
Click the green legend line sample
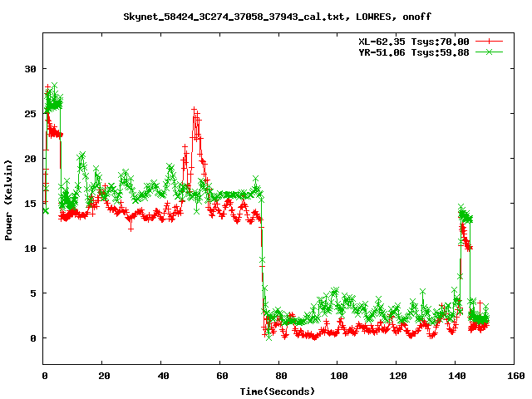(x=489, y=52)
